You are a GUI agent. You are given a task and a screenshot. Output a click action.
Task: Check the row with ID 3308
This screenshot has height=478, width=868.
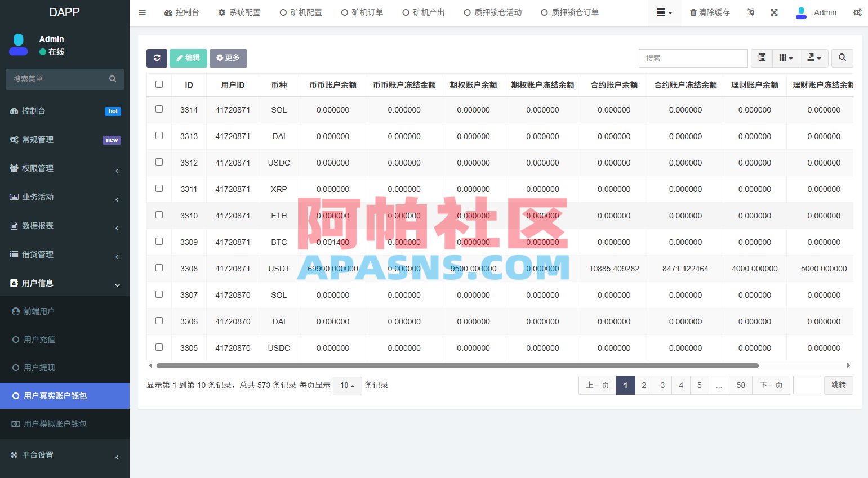pyautogui.click(x=159, y=268)
